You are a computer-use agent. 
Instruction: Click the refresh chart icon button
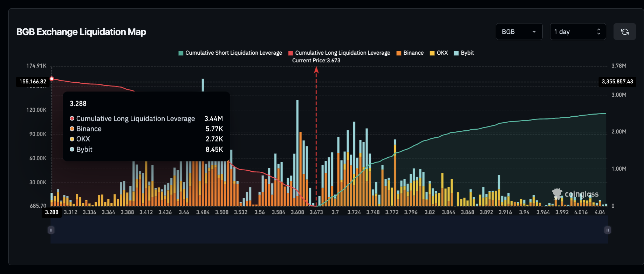pos(624,32)
